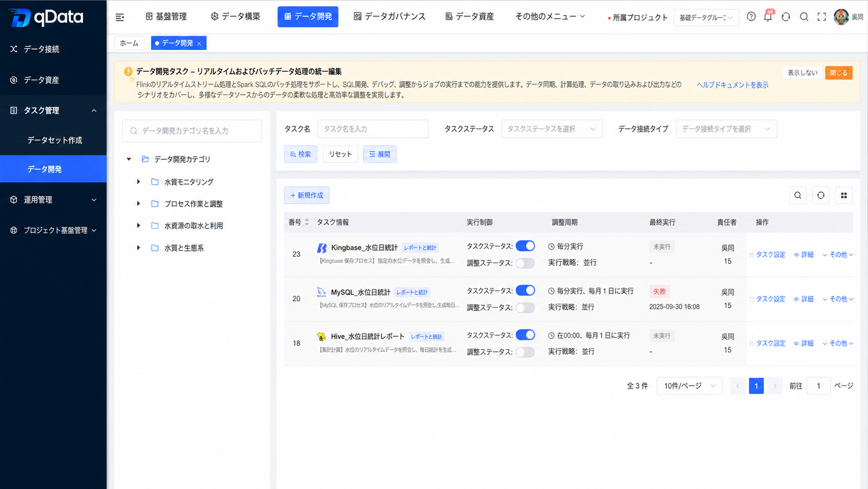Click the search icon in top header
Screen dimensions: 868x489
[x=804, y=17]
